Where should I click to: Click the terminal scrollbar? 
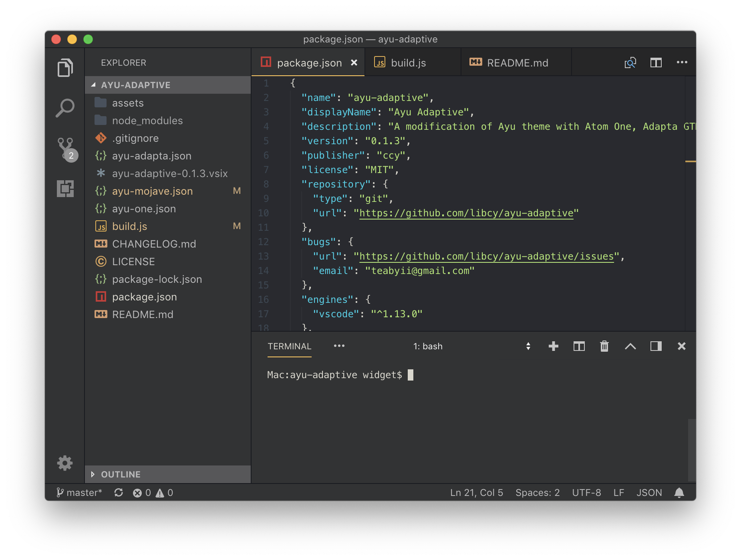tap(692, 450)
